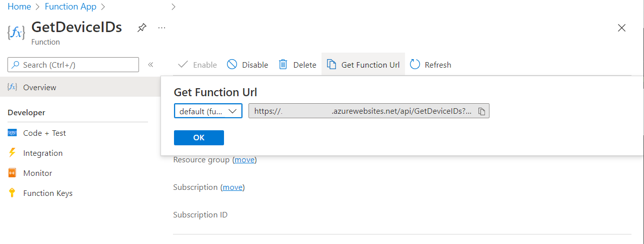Click the Monitor icon in the sidebar
The image size is (644, 244).
pos(12,173)
